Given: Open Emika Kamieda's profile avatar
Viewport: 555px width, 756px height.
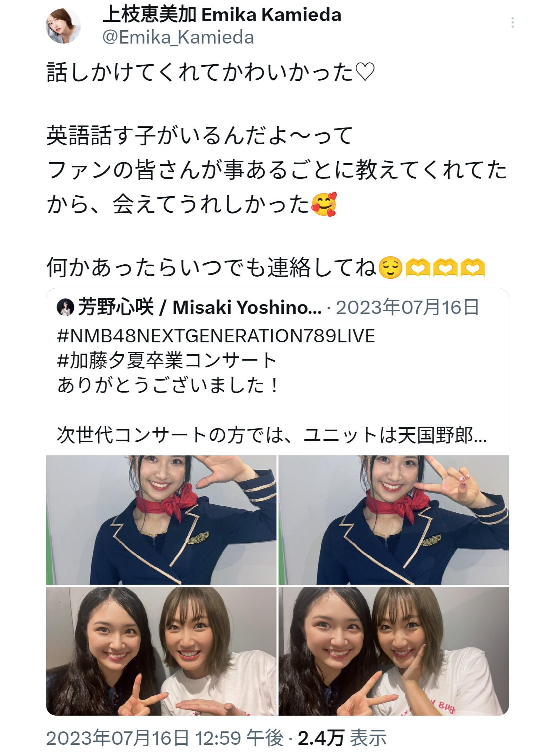Looking at the screenshot, I should click(63, 26).
